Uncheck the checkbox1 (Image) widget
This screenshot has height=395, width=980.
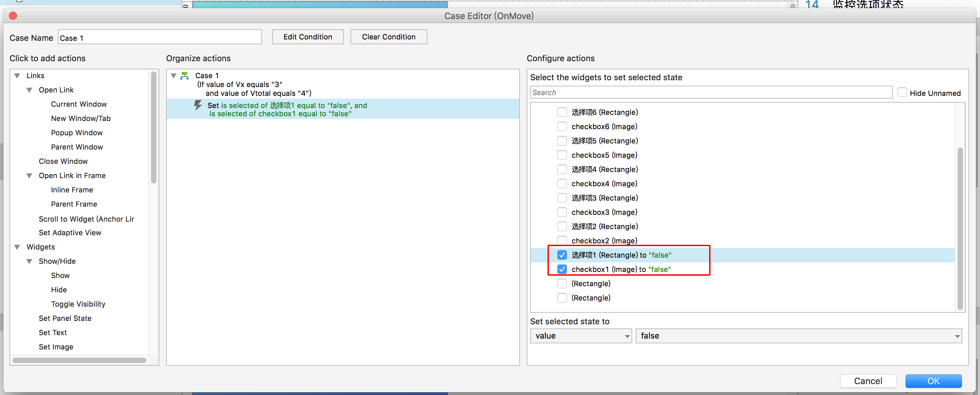562,269
